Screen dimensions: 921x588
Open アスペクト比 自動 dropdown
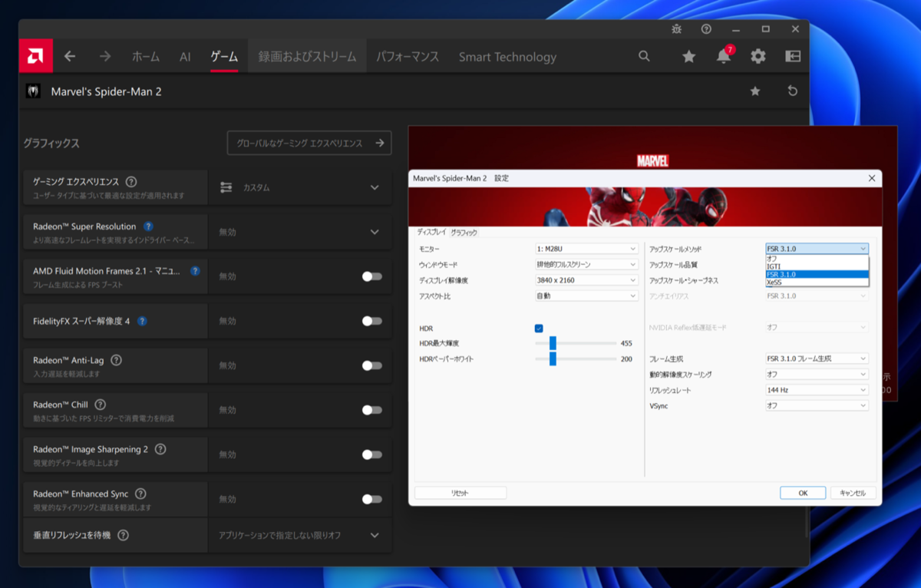(x=586, y=296)
